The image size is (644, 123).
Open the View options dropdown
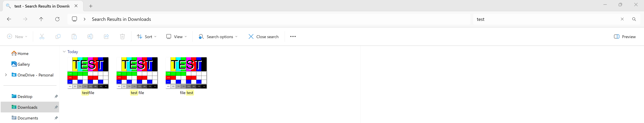point(176,36)
